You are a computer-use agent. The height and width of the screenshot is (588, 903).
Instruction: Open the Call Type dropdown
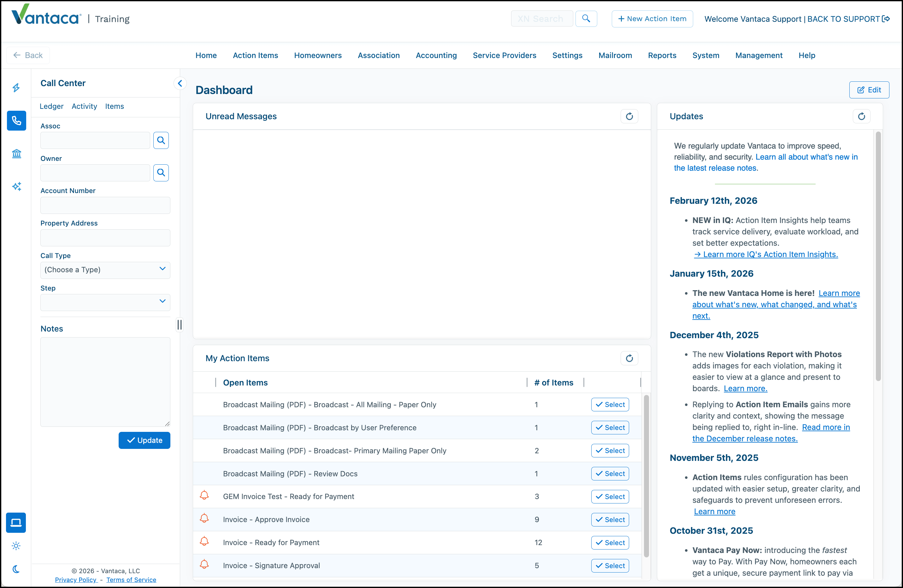point(105,270)
